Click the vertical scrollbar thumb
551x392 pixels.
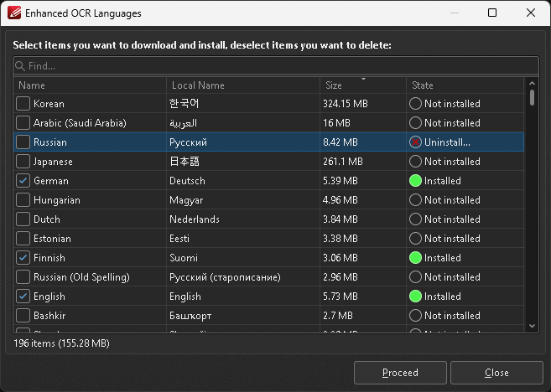[x=532, y=97]
